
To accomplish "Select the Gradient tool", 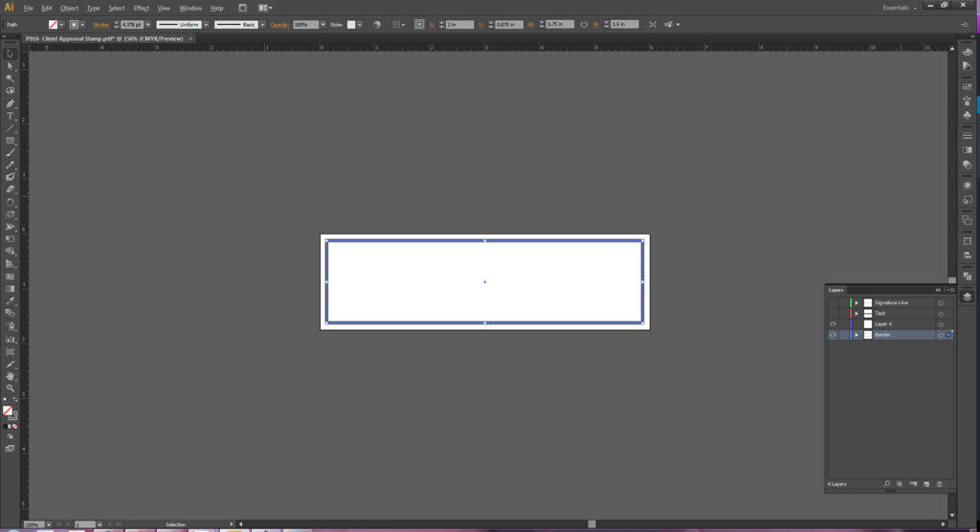I will coord(10,289).
